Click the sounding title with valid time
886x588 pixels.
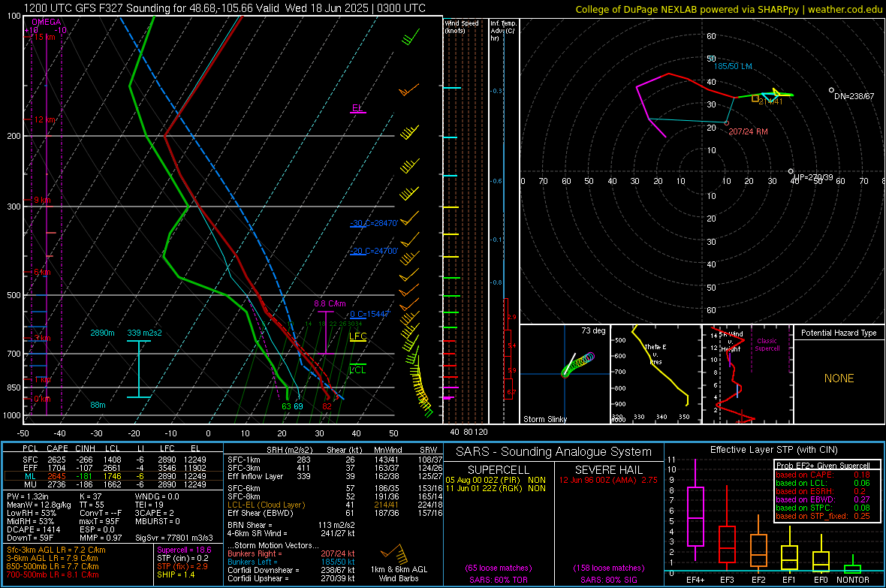[225, 8]
